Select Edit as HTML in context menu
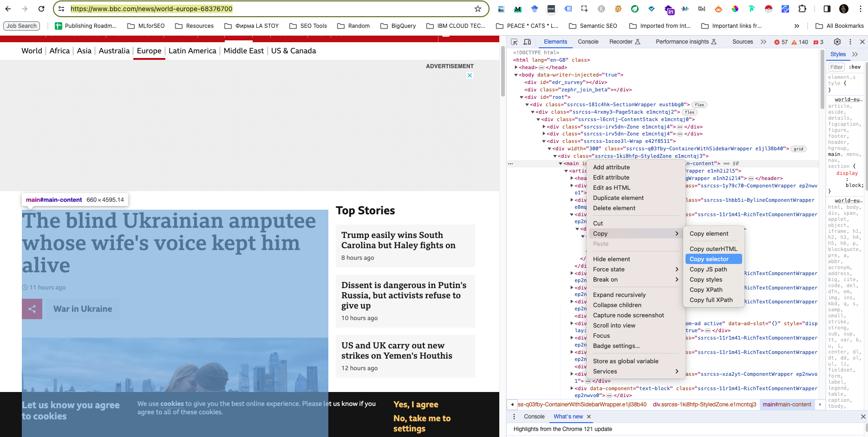This screenshot has width=868, height=437. pyautogui.click(x=636, y=188)
